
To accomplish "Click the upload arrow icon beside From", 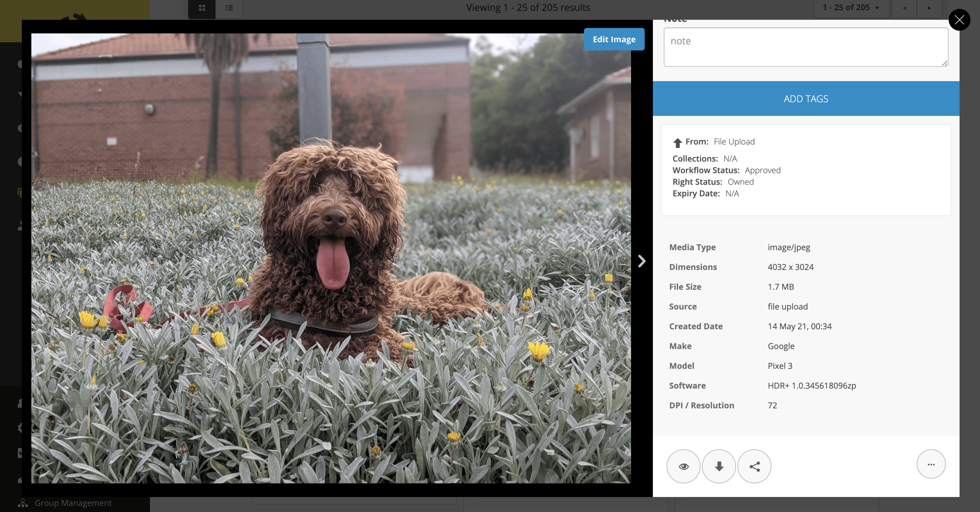I will pos(677,143).
